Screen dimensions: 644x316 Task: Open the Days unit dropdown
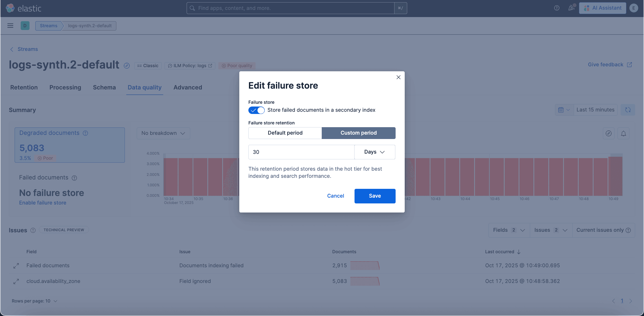click(375, 152)
